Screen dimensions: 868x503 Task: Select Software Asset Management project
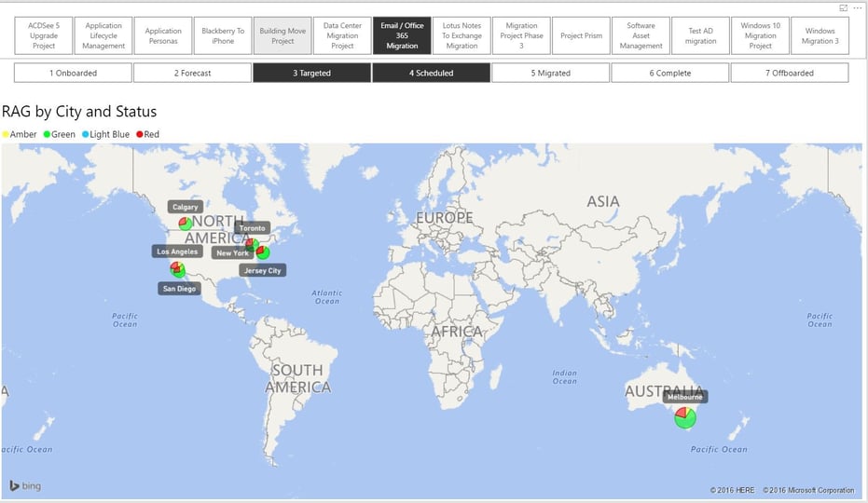click(x=641, y=35)
